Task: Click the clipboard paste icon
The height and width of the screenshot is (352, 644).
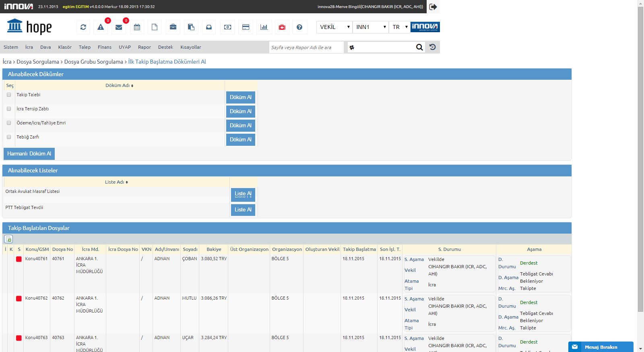Action: click(x=191, y=27)
